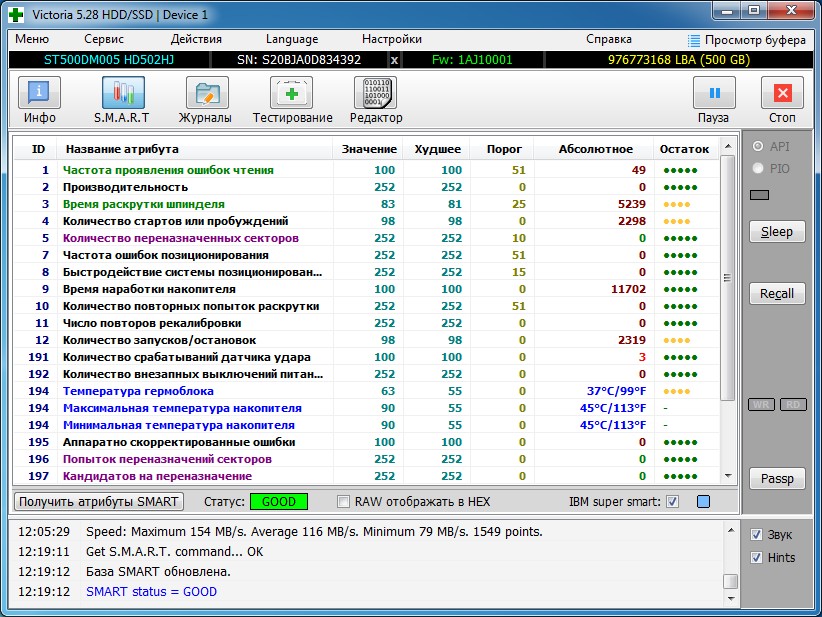This screenshot has width=822, height=617.
Task: Select Кандидатов на переназначение row
Action: [367, 476]
